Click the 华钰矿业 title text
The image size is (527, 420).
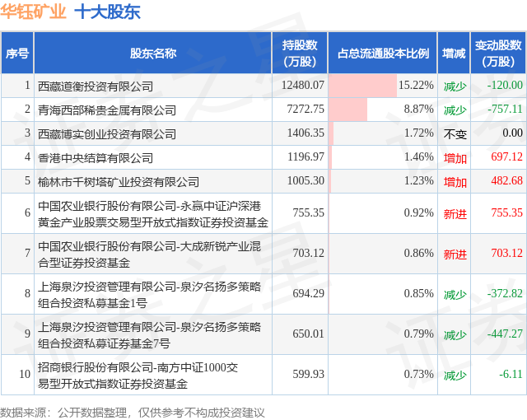point(33,12)
